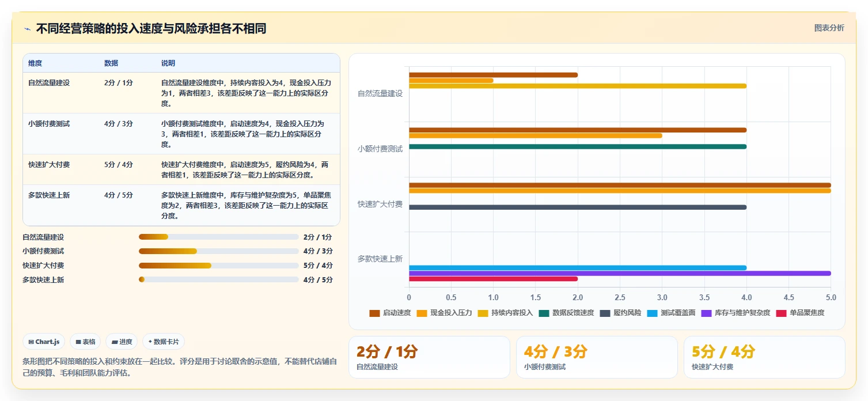Select the 快速扩大付费 table row name
The image size is (868, 401).
click(49, 165)
